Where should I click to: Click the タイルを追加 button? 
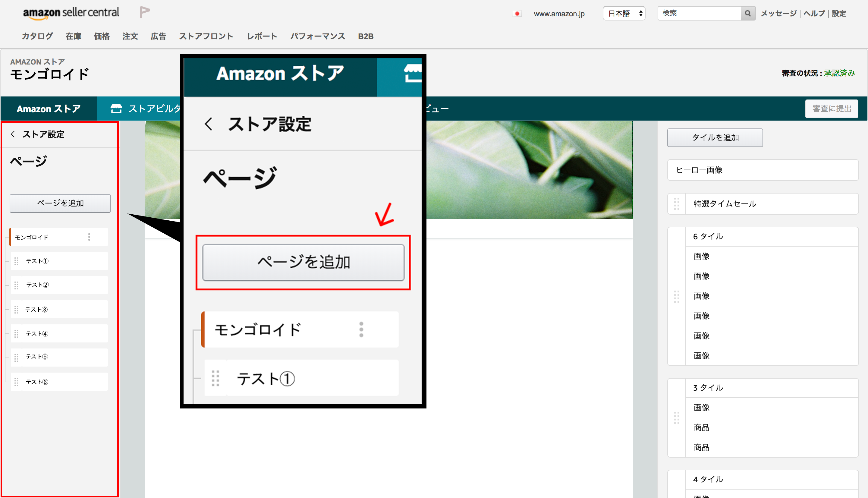[x=715, y=137]
